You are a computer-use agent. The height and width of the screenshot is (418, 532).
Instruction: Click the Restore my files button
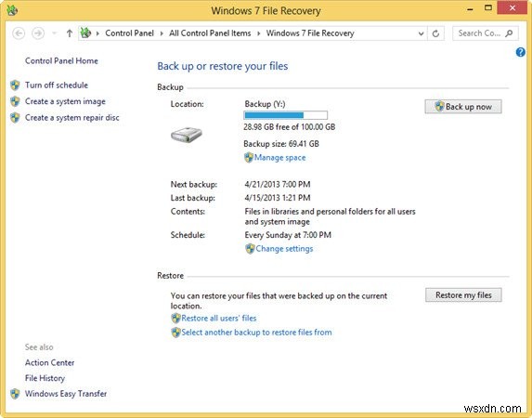tap(463, 295)
